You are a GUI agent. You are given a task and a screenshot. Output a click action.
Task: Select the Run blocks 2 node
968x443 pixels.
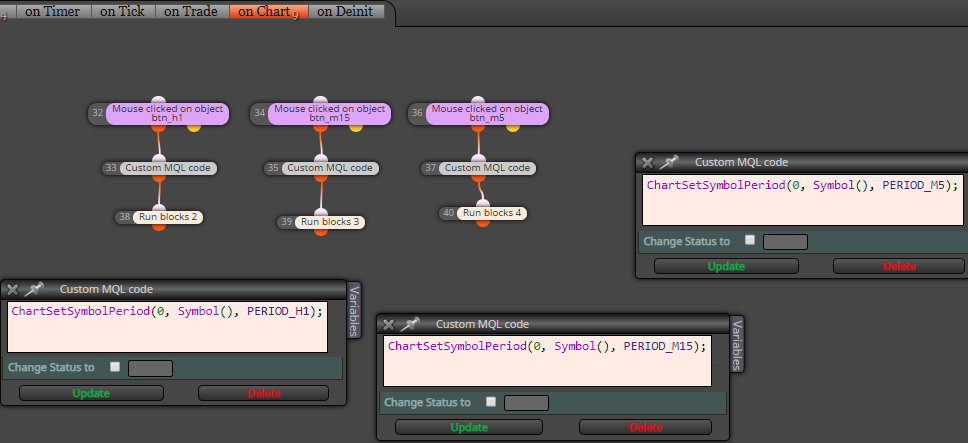(168, 217)
